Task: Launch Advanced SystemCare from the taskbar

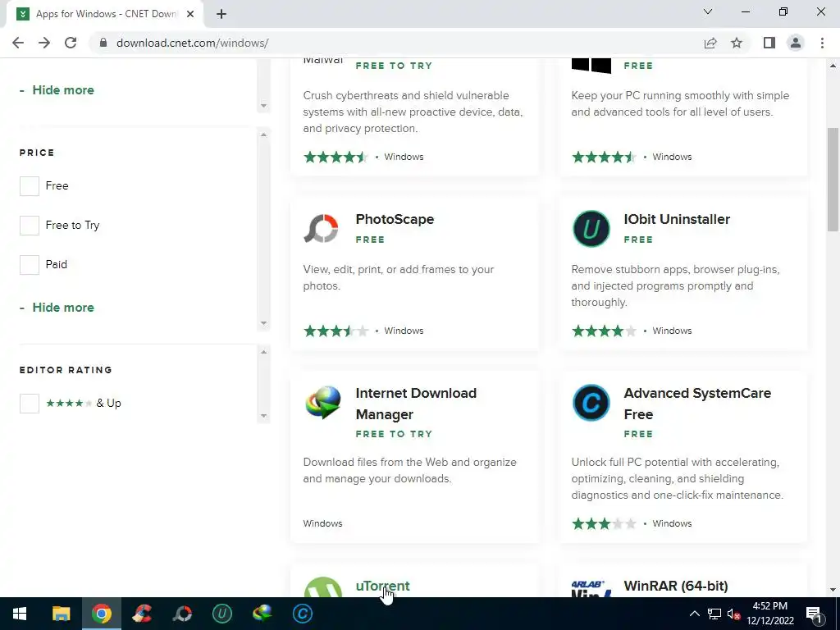Action: 303,614
